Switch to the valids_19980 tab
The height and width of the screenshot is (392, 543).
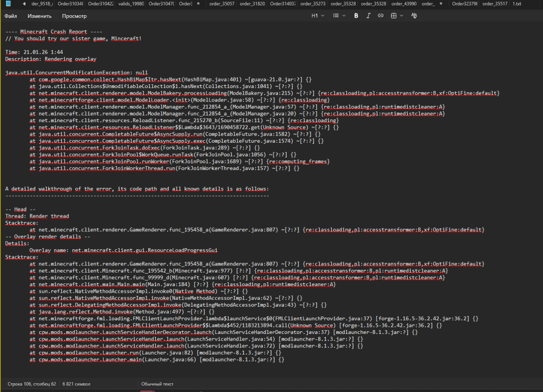(131, 4)
